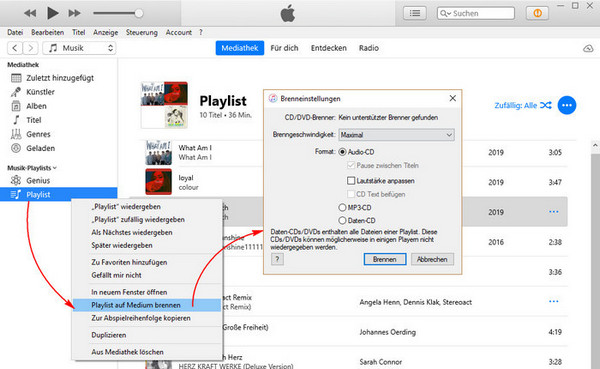Select the Playlist entry in the sidebar
Viewport: 600px width, 369px height.
tap(59, 194)
